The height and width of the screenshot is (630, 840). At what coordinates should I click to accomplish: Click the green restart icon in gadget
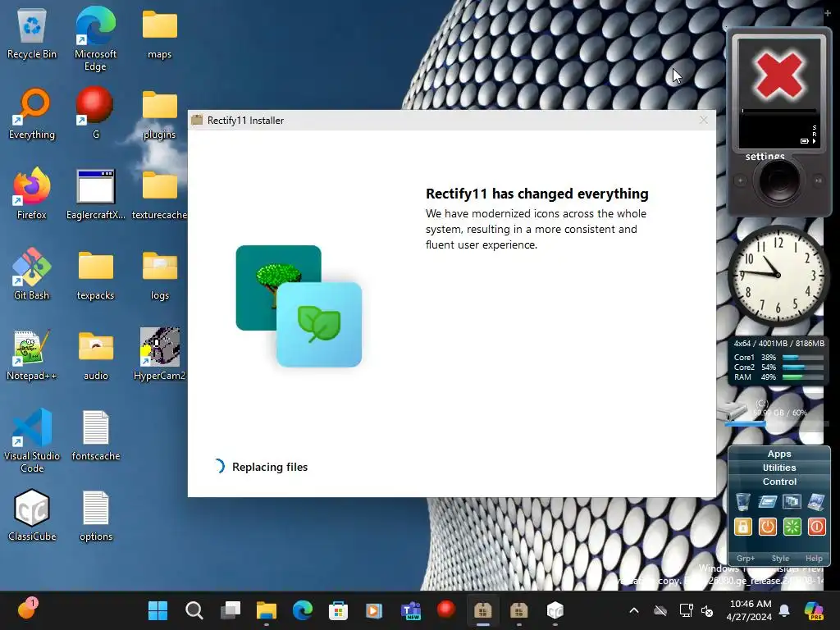click(x=792, y=527)
